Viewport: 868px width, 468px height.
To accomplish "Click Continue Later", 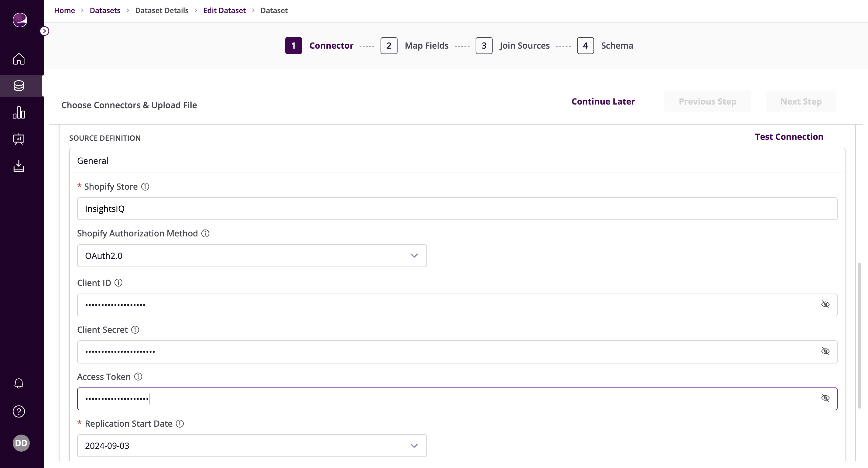I will 603,101.
